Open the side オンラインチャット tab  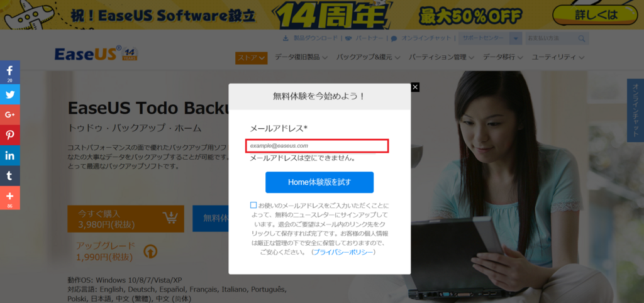coord(635,110)
